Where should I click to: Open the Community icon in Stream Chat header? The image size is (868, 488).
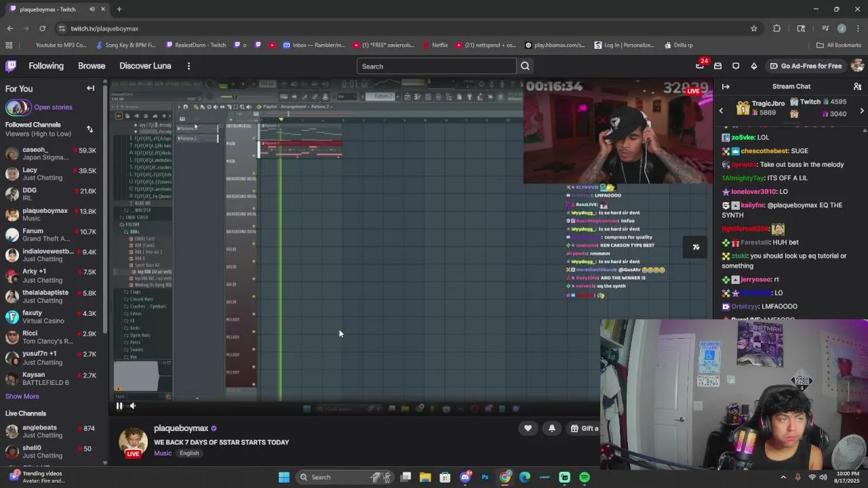857,87
